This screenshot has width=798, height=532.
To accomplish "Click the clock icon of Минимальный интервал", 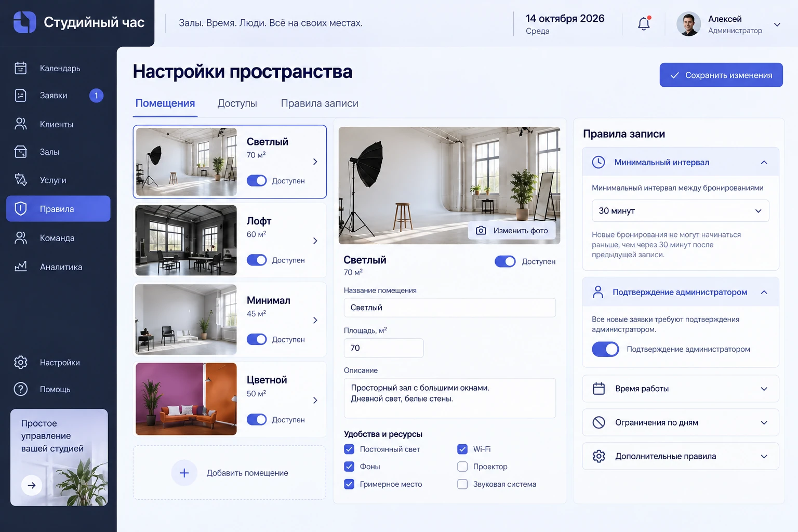I will click(x=598, y=162).
